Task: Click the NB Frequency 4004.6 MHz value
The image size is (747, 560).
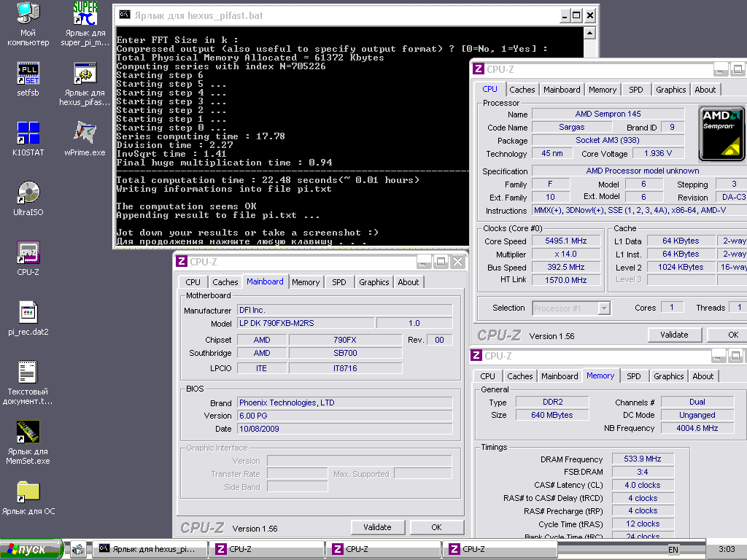Action: 697,428
